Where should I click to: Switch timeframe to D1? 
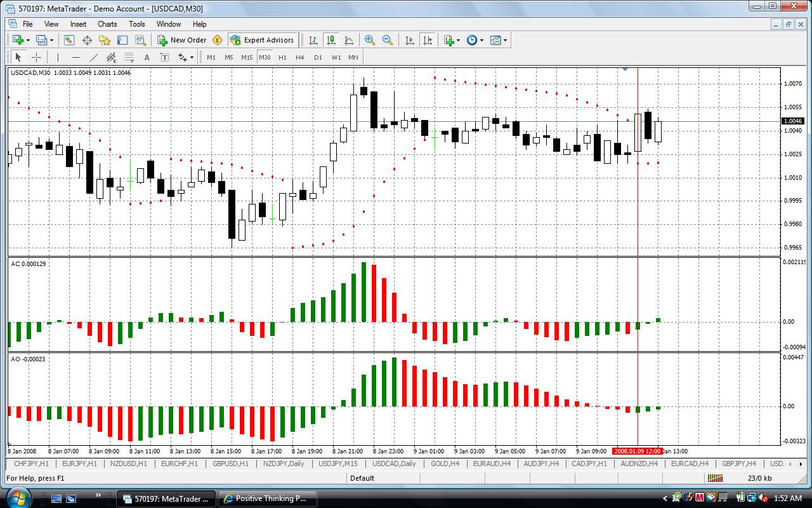[318, 57]
